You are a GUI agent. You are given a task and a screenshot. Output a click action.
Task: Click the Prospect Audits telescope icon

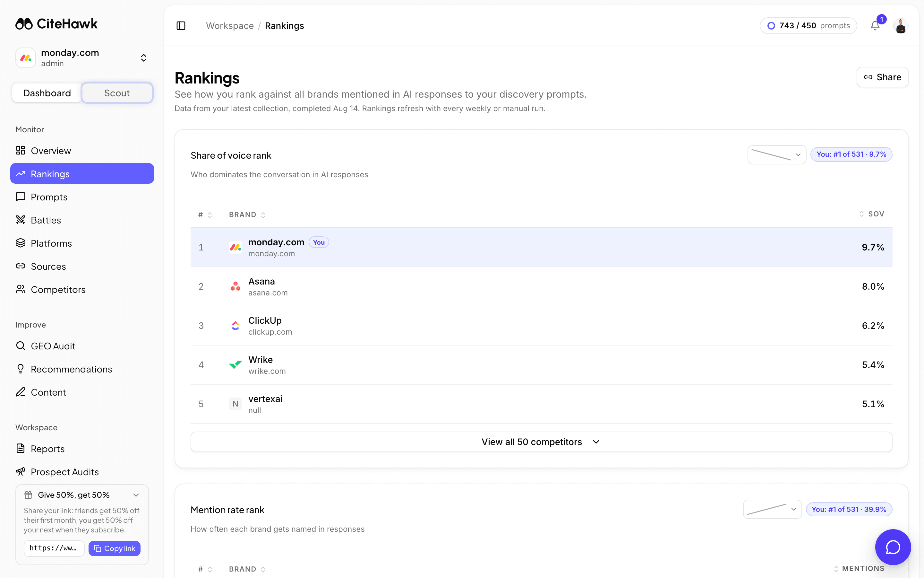coord(21,471)
